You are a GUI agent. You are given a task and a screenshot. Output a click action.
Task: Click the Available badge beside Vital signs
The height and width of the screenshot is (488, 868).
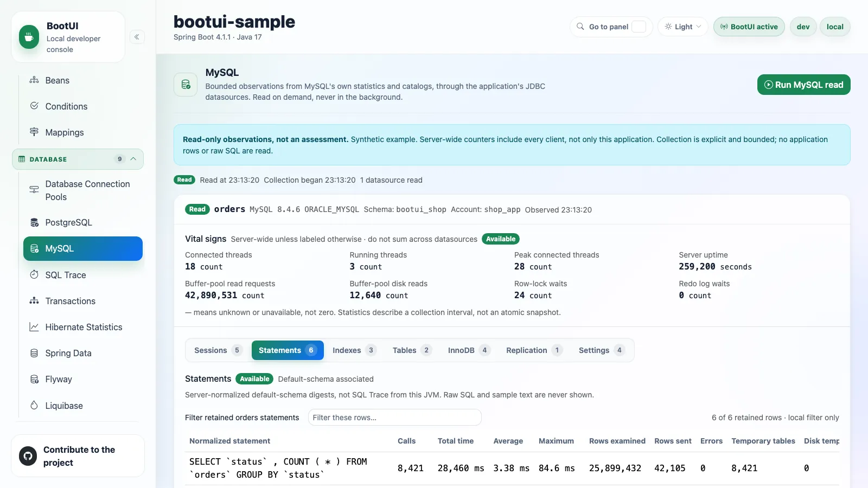(500, 239)
